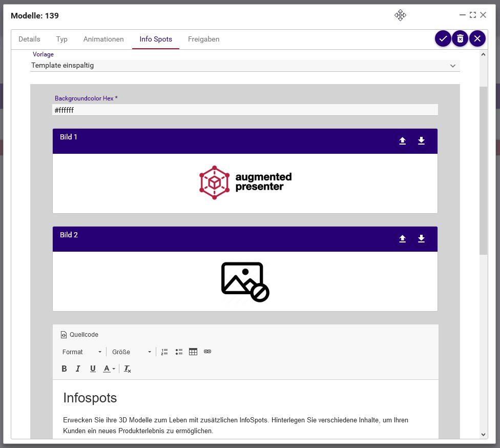
Task: Open the Format dropdown in the editor
Action: pyautogui.click(x=82, y=352)
